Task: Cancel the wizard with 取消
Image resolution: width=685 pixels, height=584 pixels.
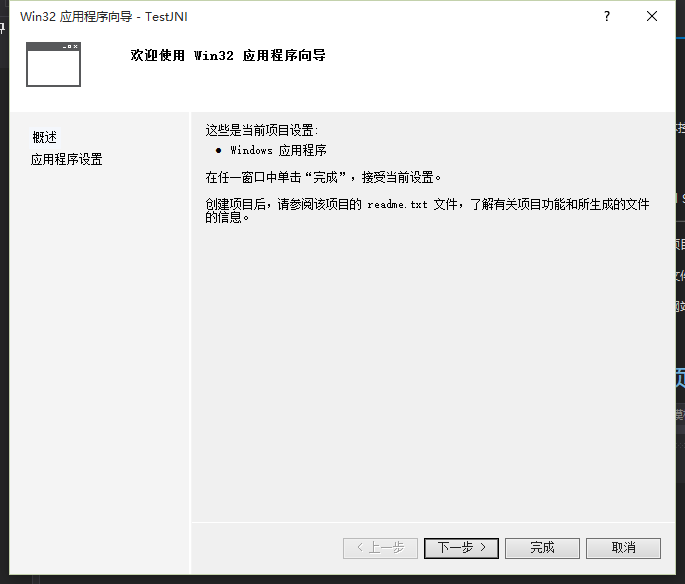Action: 623,547
